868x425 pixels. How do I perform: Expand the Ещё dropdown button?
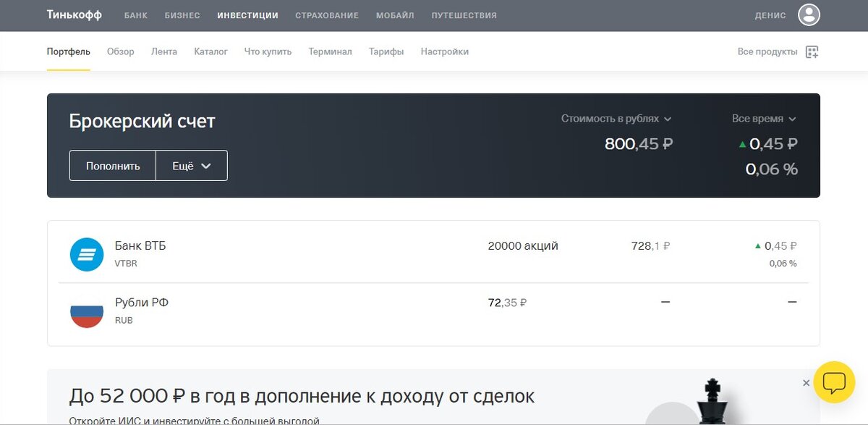pyautogui.click(x=192, y=166)
